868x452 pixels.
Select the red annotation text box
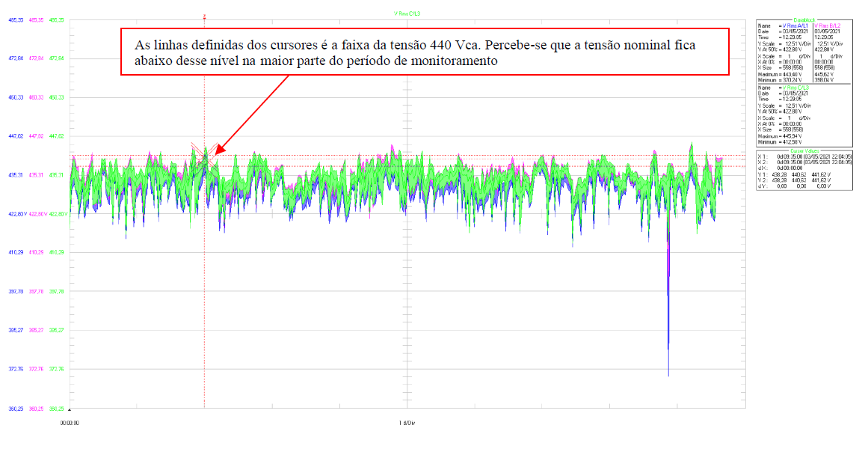(424, 52)
